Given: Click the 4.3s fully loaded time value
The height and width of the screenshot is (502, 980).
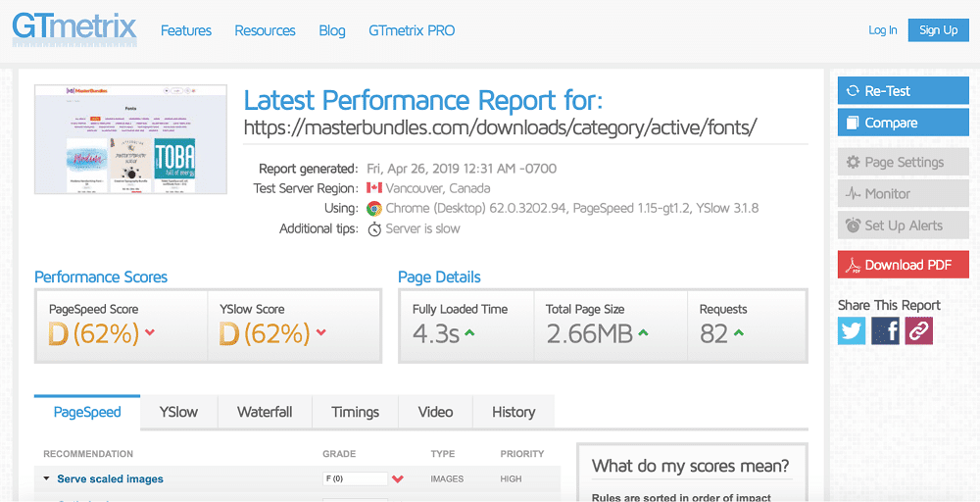Looking at the screenshot, I should (436, 334).
